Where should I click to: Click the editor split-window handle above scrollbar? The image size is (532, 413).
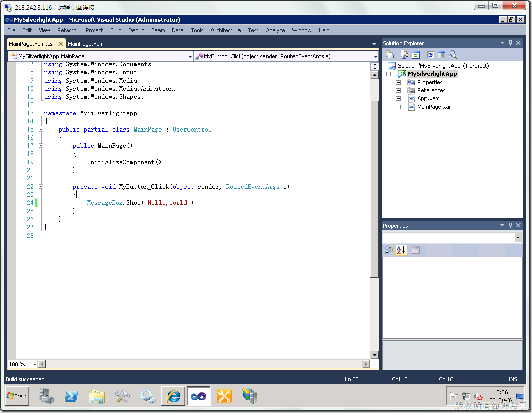pos(375,66)
